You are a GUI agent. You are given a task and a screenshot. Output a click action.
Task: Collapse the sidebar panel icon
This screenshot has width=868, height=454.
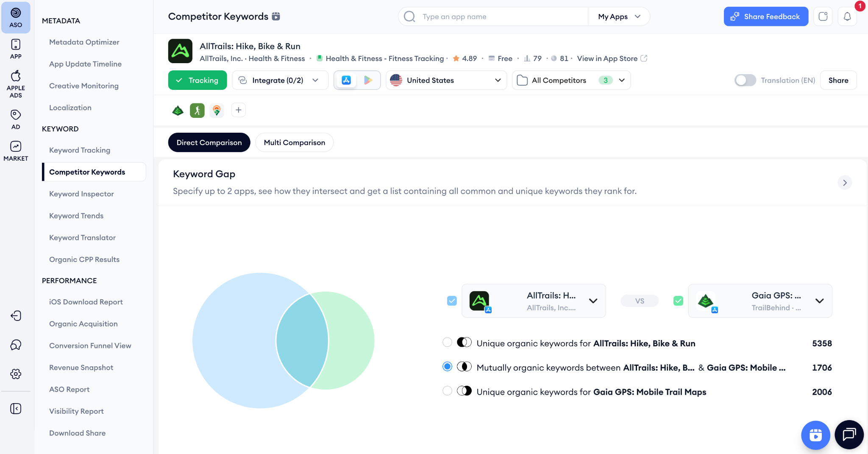[x=16, y=409]
